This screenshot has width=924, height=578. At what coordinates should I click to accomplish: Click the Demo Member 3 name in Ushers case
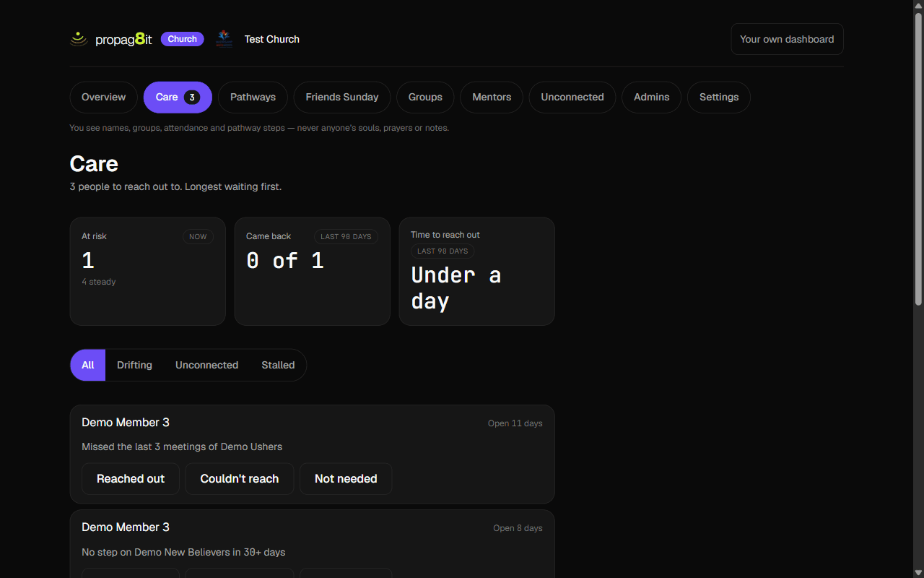[126, 423]
